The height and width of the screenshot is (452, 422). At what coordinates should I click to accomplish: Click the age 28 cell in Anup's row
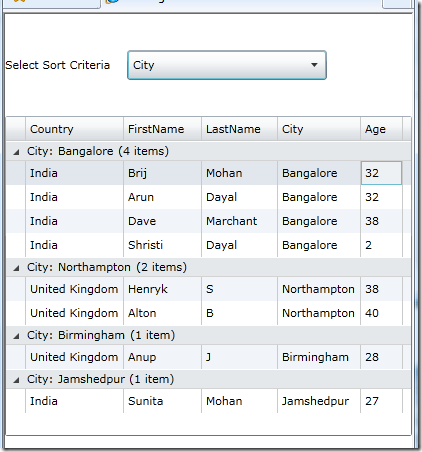pyautogui.click(x=381, y=357)
